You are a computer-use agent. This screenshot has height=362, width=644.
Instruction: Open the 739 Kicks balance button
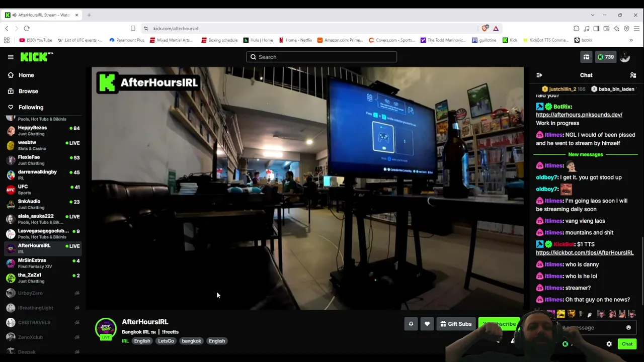[x=605, y=57]
